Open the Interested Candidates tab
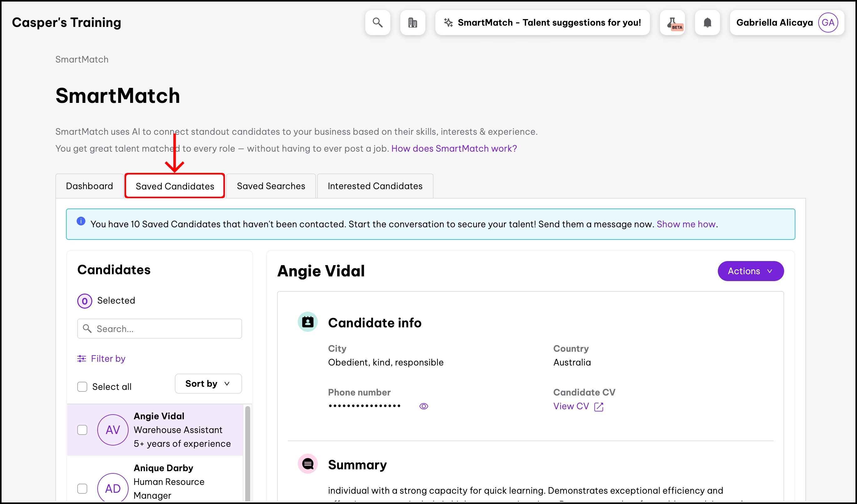The height and width of the screenshot is (504, 857). point(375,186)
